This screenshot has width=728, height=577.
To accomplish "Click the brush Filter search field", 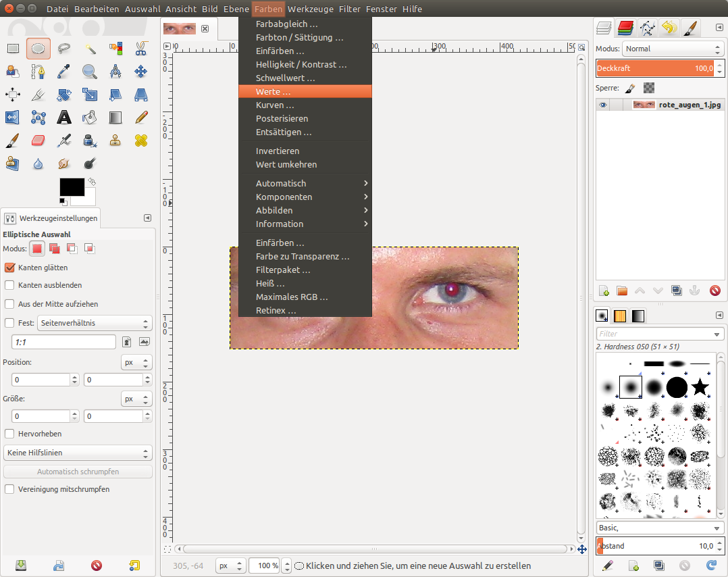I will tap(655, 334).
